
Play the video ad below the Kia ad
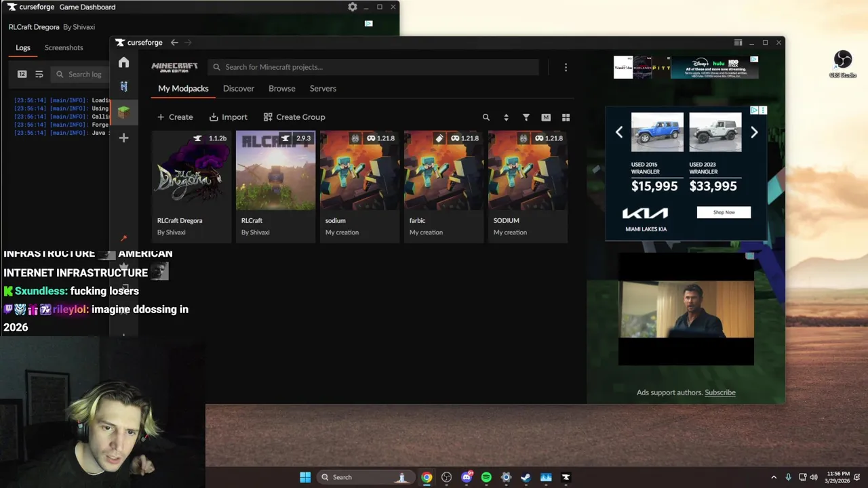click(x=686, y=309)
